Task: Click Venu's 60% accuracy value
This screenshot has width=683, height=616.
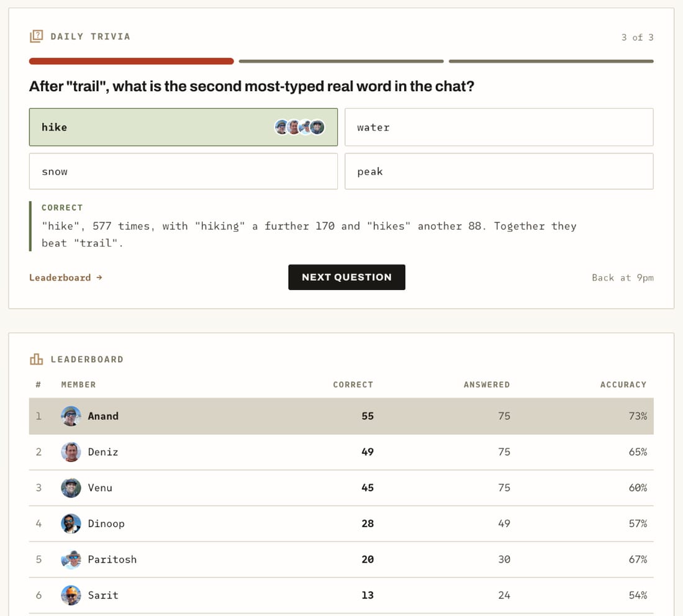Action: [x=638, y=487]
